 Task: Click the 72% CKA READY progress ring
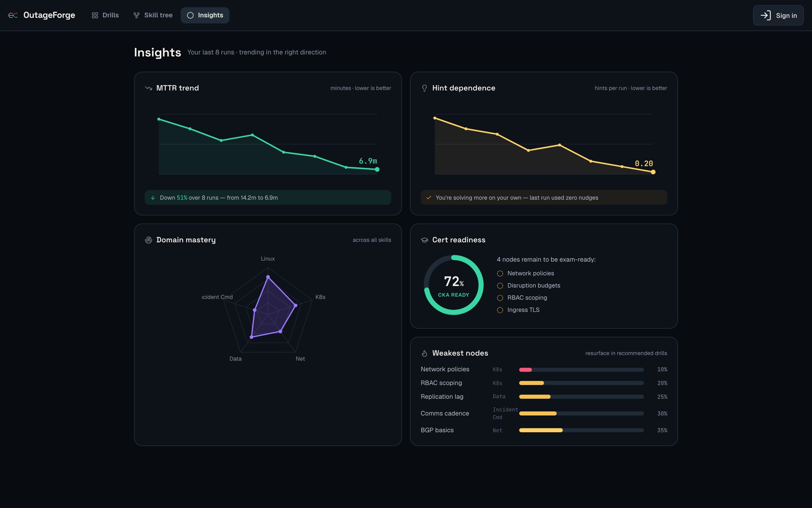point(453,285)
